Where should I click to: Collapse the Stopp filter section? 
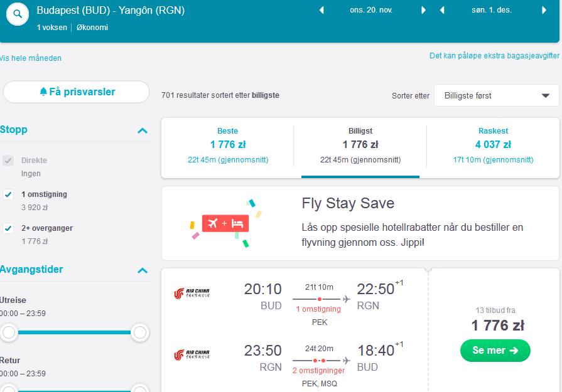point(143,130)
